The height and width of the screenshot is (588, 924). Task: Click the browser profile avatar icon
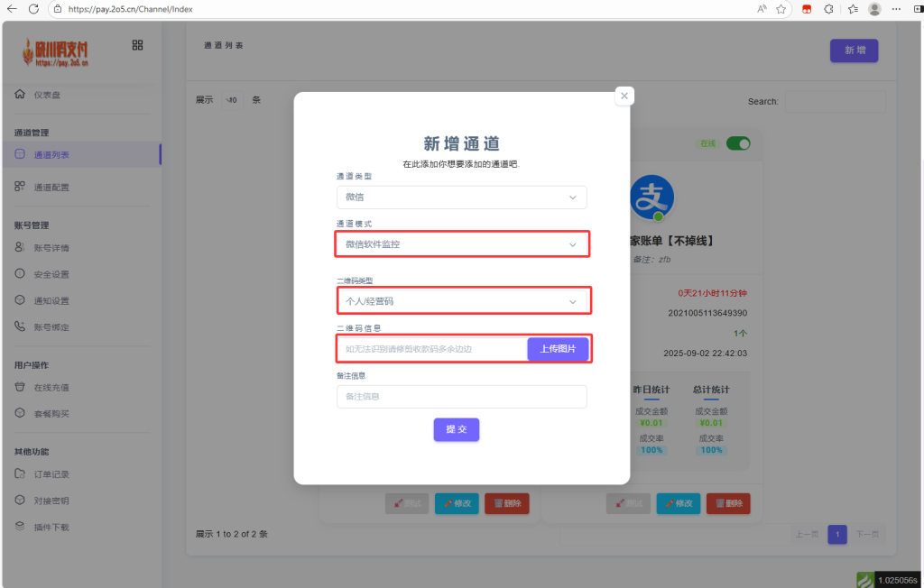(x=874, y=9)
